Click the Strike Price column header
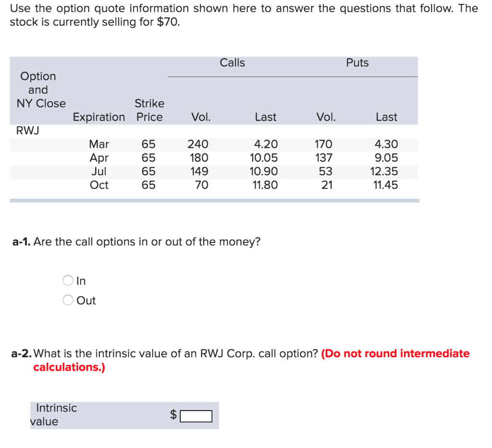Viewport: 492px width, 448px height. coord(149,110)
